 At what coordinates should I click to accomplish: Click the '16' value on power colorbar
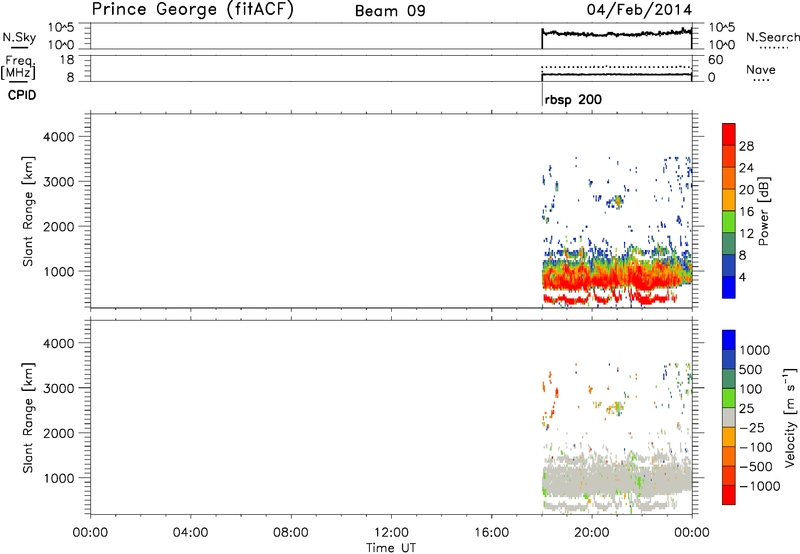pos(746,212)
